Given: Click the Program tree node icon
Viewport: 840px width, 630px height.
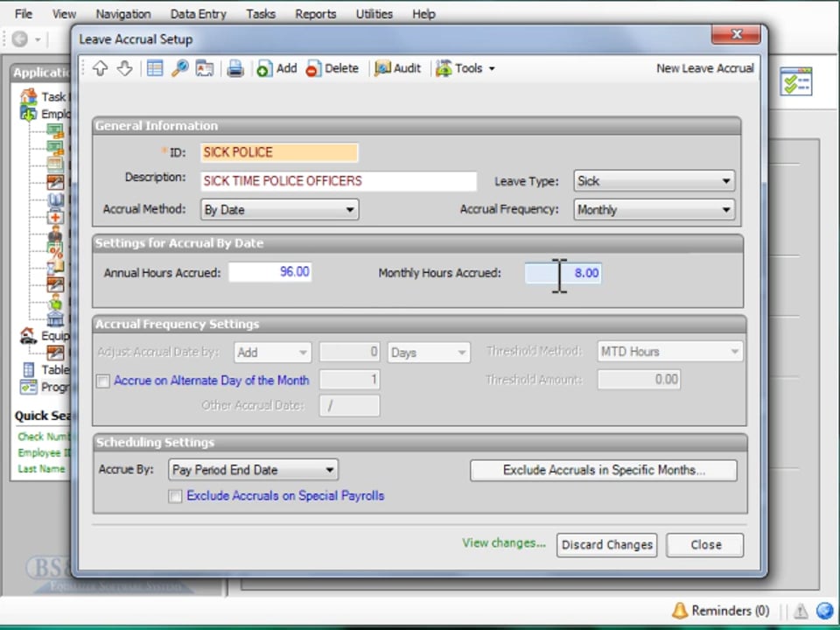Looking at the screenshot, I should pyautogui.click(x=28, y=387).
